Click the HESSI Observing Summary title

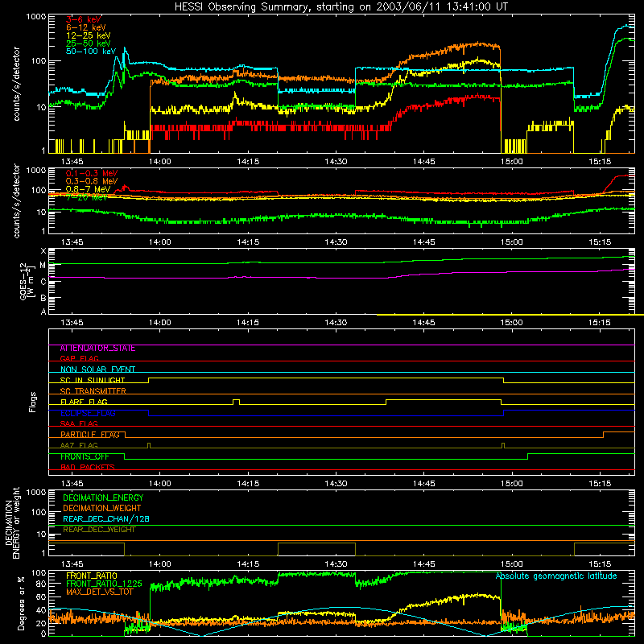pos(341,7)
